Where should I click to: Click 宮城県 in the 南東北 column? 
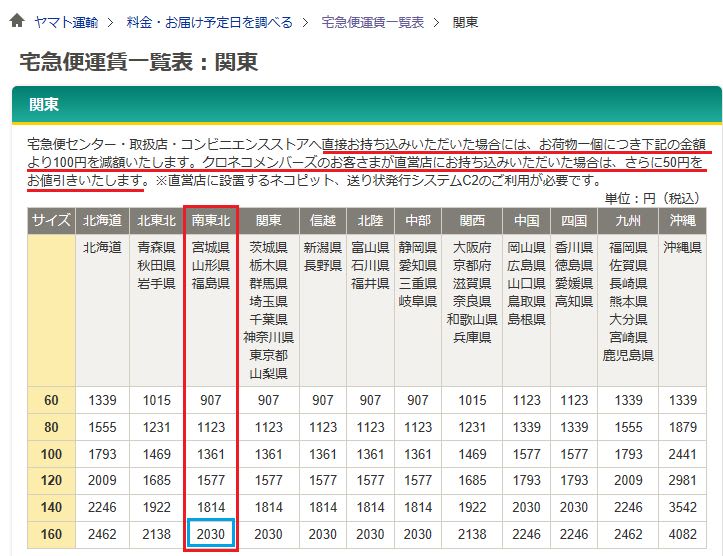coord(211,248)
